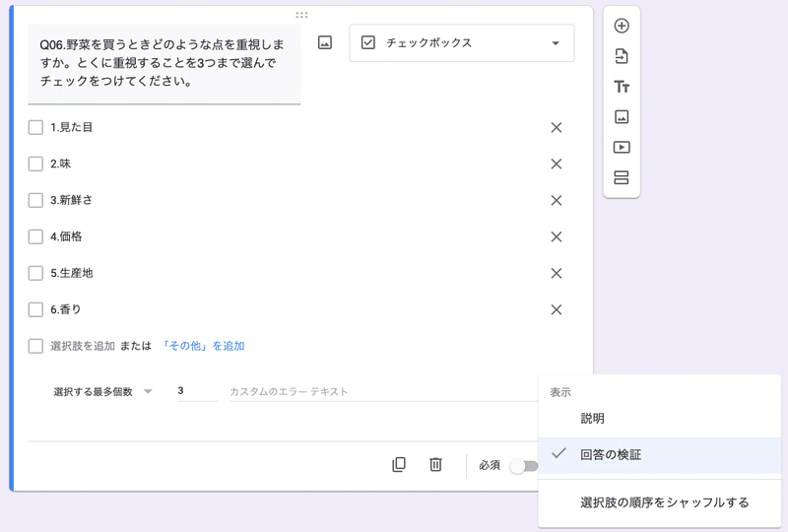Add a video from the side toolbar
This screenshot has height=532, width=788.
[622, 148]
